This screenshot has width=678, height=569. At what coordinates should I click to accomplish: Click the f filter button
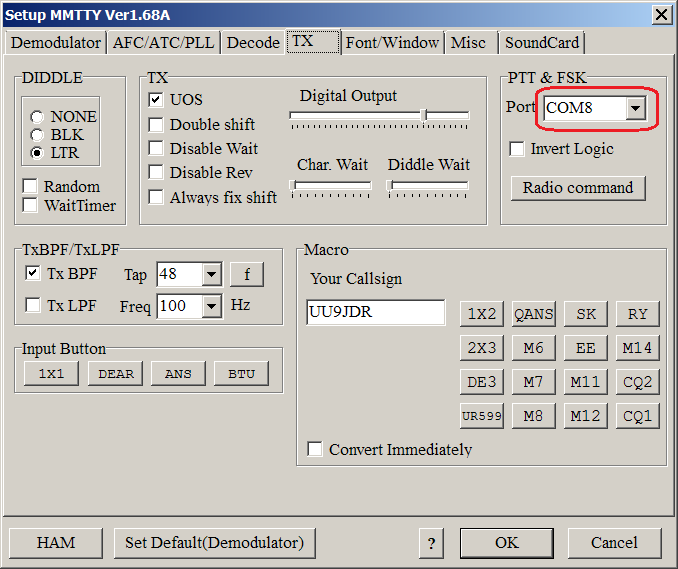(247, 274)
